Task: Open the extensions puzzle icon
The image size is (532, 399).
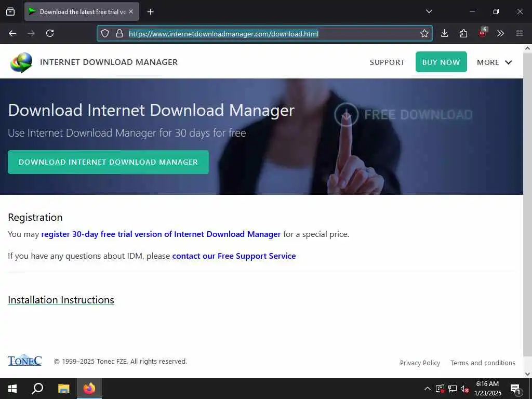Action: point(463,33)
